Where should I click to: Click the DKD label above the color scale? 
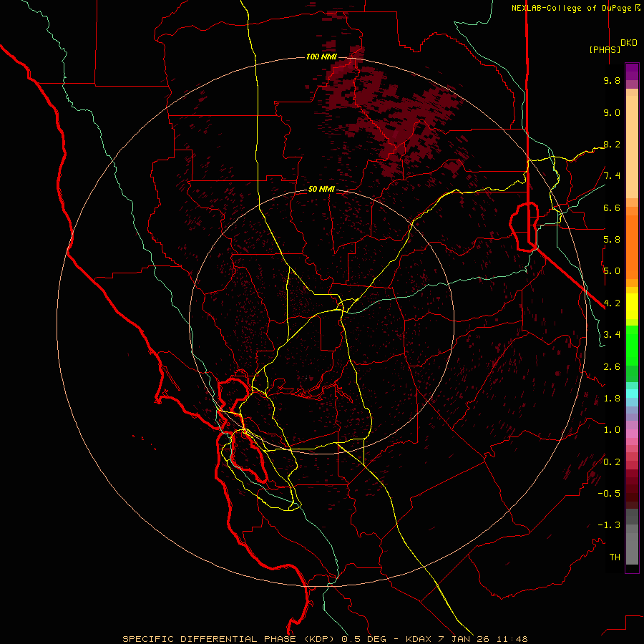[629, 43]
